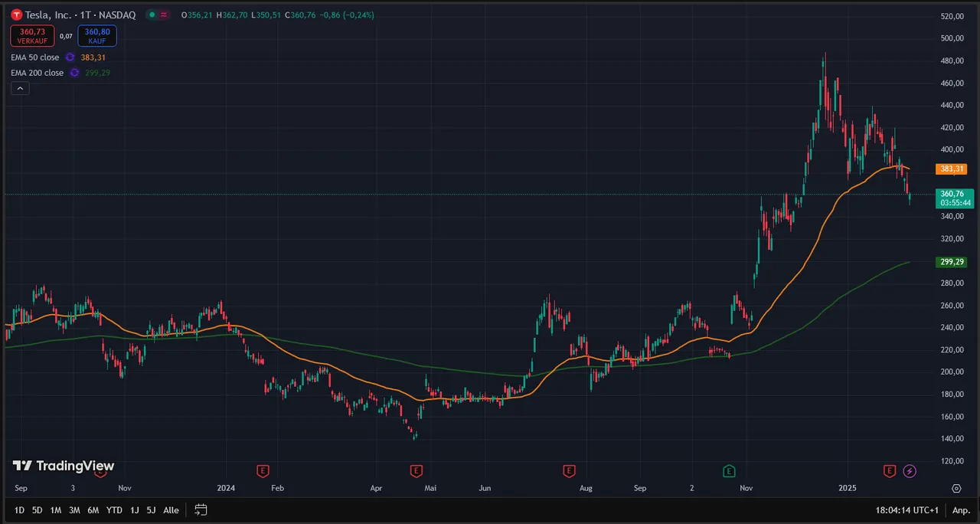
Task: Show the Alle full time range
Action: tap(171, 510)
